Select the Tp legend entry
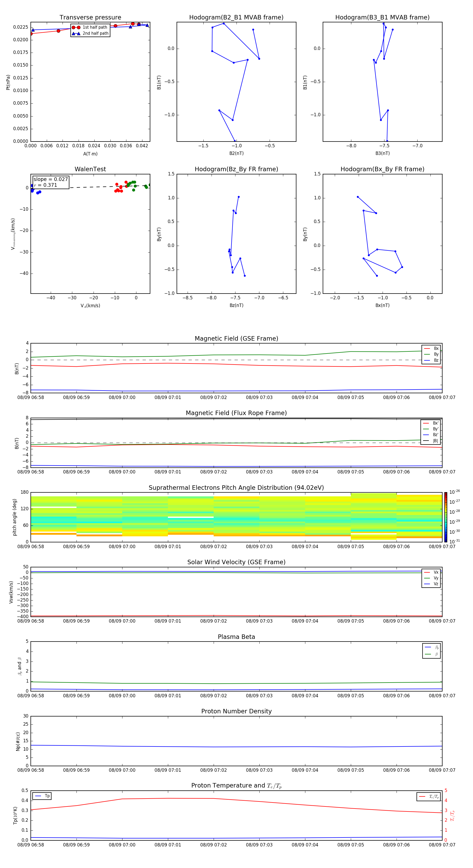Screen dimensions: 473x868 point(42,796)
